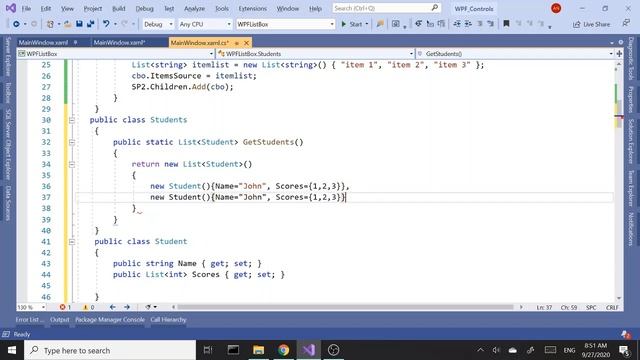
Task: Open Google Chrome from the taskbar
Action: click(x=284, y=350)
